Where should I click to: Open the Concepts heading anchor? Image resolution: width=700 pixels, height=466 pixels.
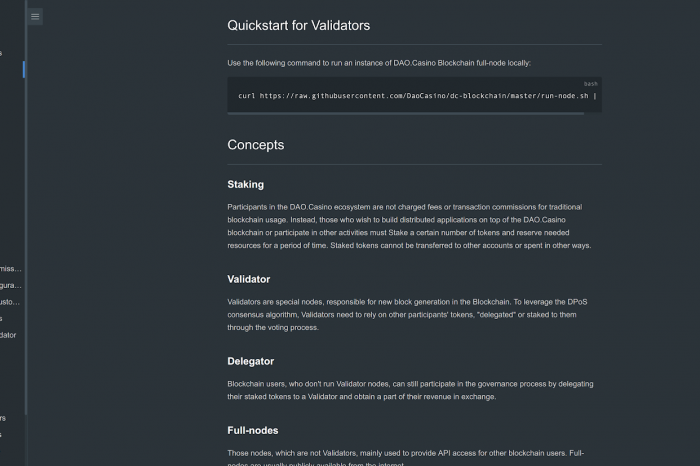tap(256, 145)
